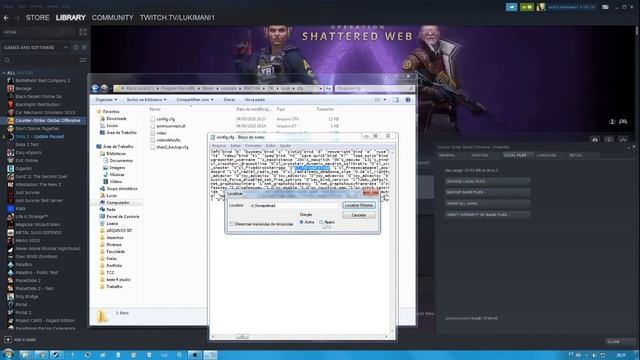Open the library filter options icon
The image size is (640, 360).
click(83, 60)
